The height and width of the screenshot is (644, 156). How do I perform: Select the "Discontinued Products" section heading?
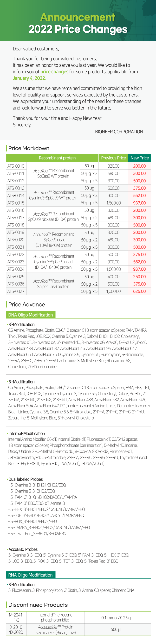[x=38, y=605]
